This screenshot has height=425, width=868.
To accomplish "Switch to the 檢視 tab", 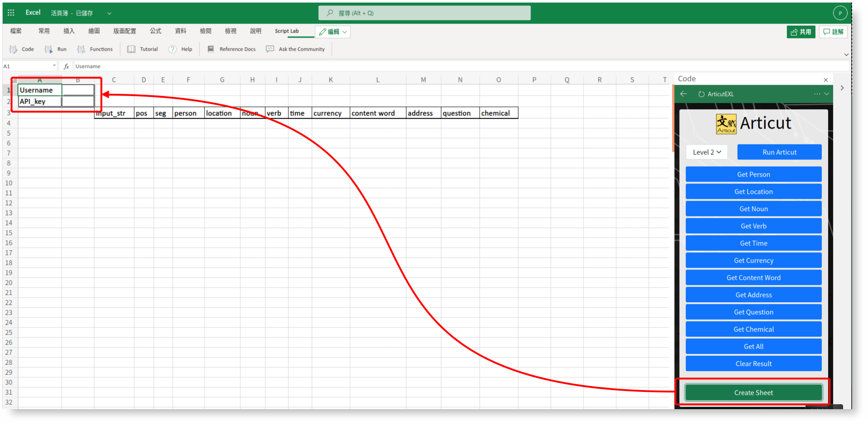I will pyautogui.click(x=230, y=31).
